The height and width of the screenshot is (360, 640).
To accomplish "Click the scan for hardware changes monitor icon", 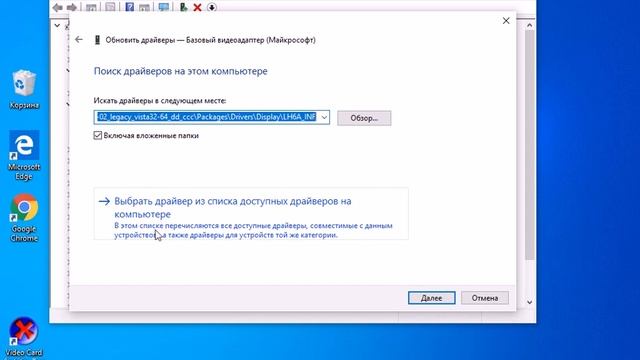I will click(164, 7).
